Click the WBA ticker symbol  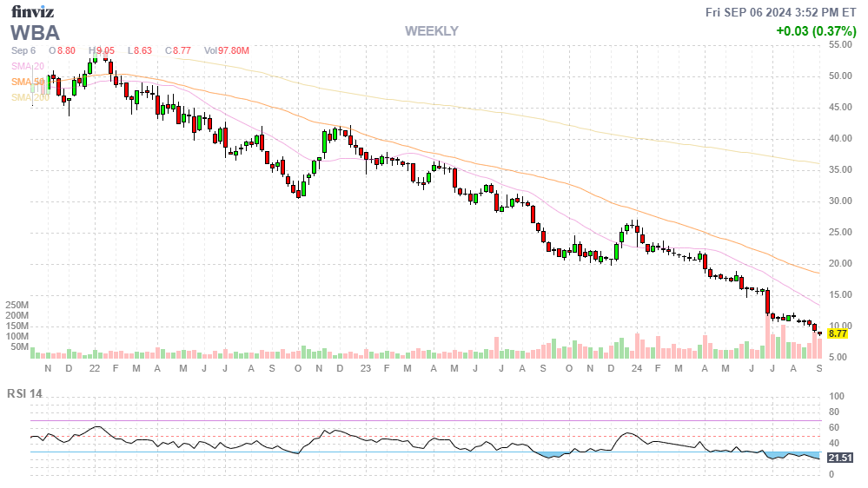pos(36,33)
